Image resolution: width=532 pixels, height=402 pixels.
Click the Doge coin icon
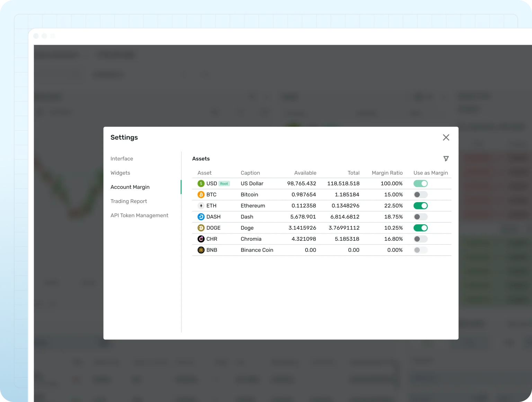[x=201, y=228]
